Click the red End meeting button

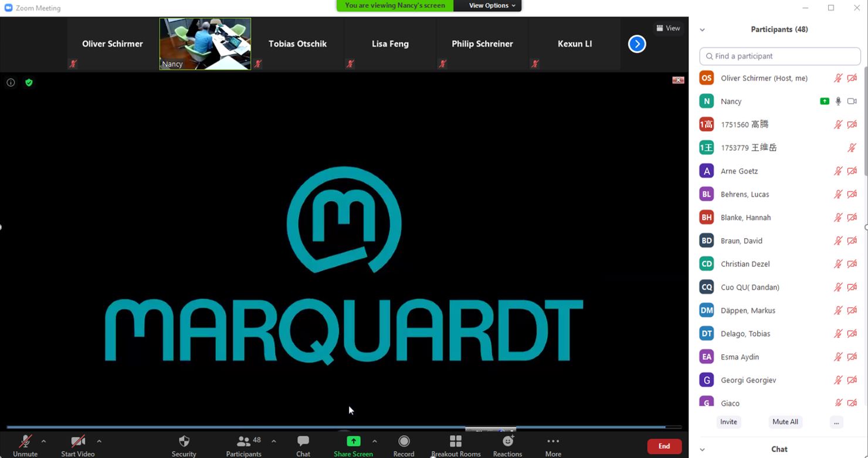[x=664, y=446]
